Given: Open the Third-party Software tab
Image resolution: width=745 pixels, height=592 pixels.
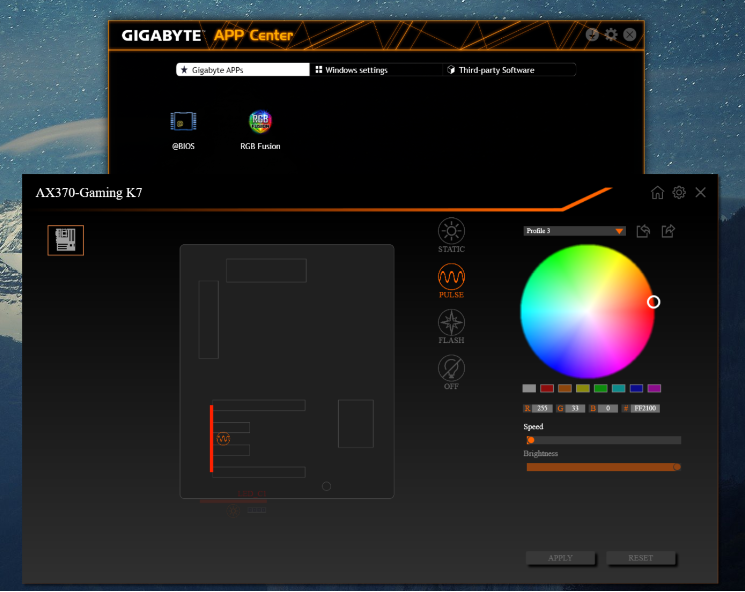Looking at the screenshot, I should (509, 70).
